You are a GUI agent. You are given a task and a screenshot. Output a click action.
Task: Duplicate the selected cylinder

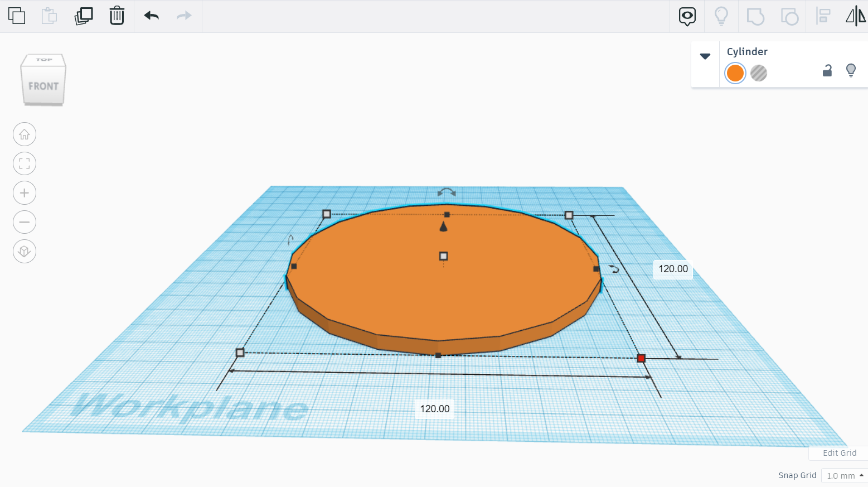coord(83,16)
